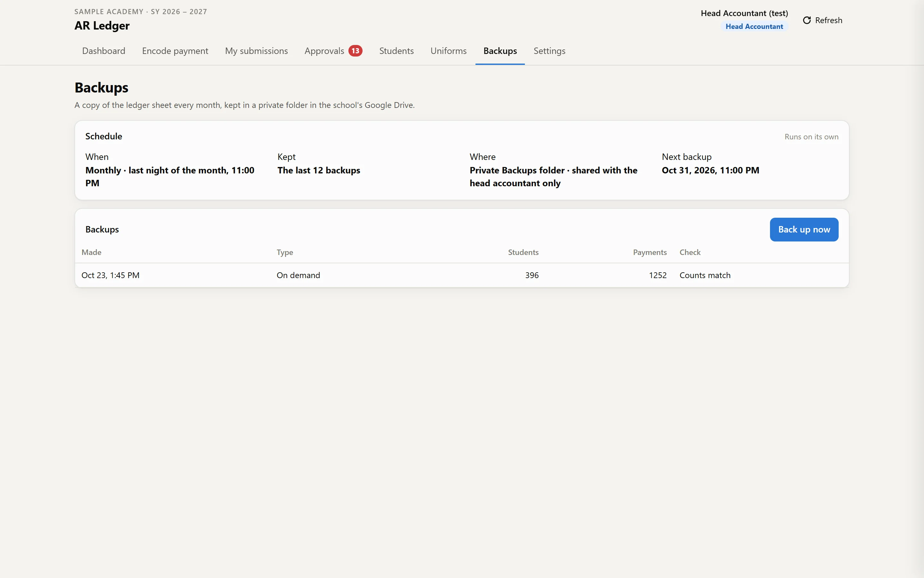Click the 396 students count
924x578 pixels.
click(532, 275)
